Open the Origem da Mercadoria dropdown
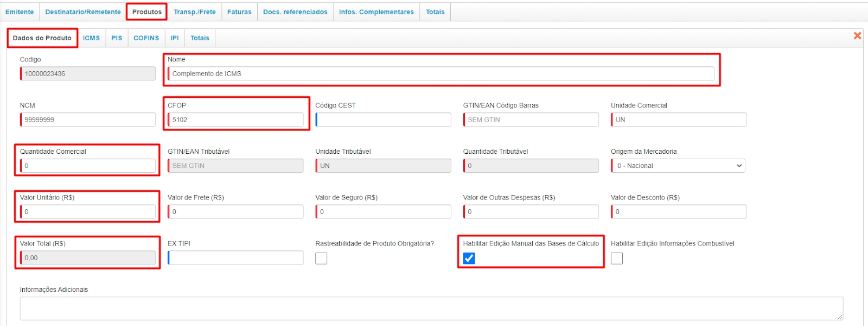Image resolution: width=868 pixels, height=326 pixels. 678,166
